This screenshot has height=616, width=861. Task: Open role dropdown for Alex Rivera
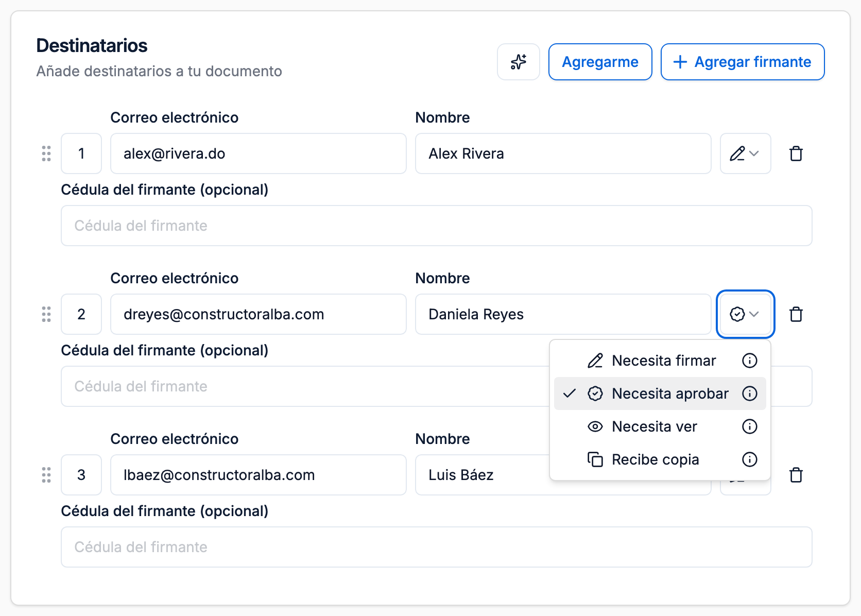(745, 153)
